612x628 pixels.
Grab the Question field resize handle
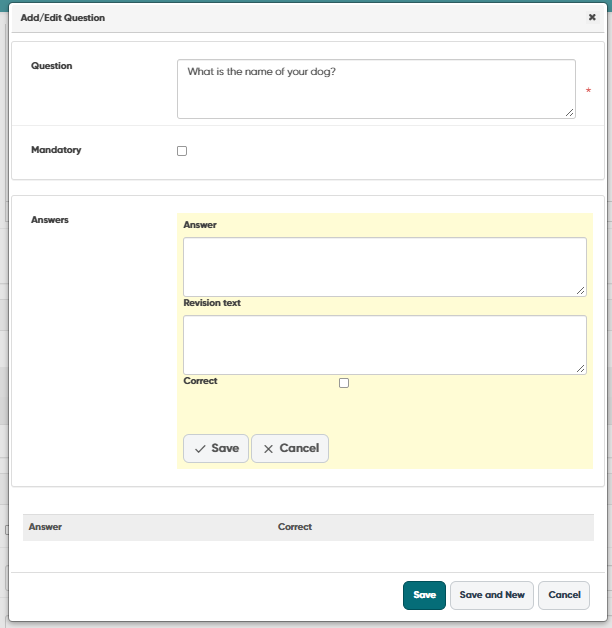tap(570, 113)
